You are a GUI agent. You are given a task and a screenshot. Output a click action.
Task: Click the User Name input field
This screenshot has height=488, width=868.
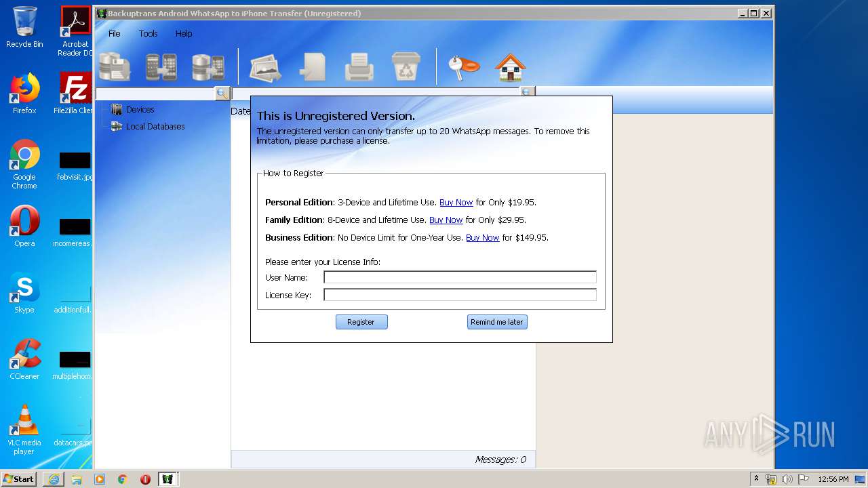460,277
